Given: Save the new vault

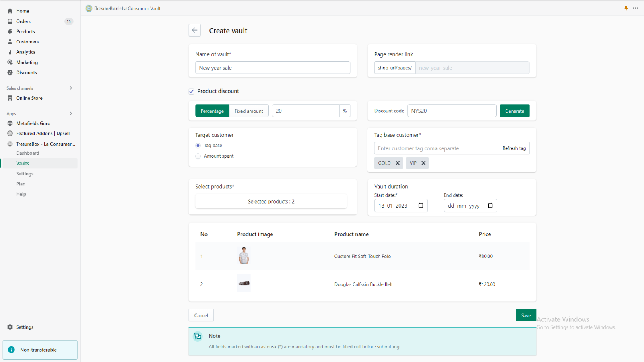Looking at the screenshot, I should pyautogui.click(x=526, y=315).
